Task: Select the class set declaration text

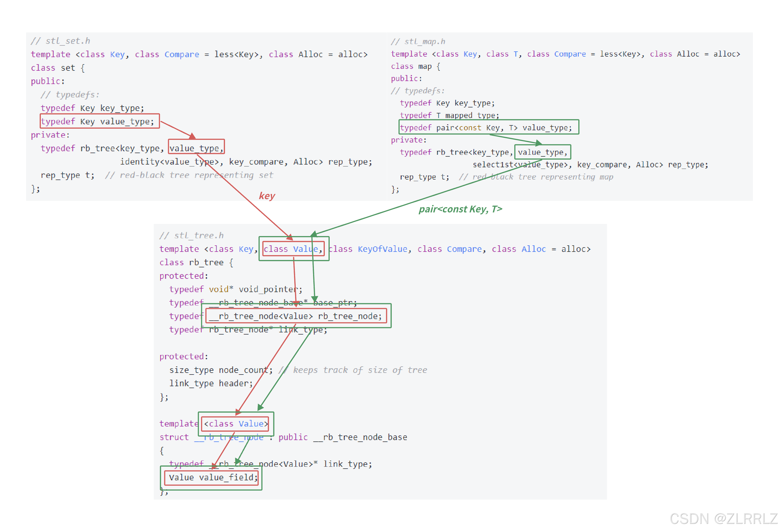Action: click(x=57, y=67)
